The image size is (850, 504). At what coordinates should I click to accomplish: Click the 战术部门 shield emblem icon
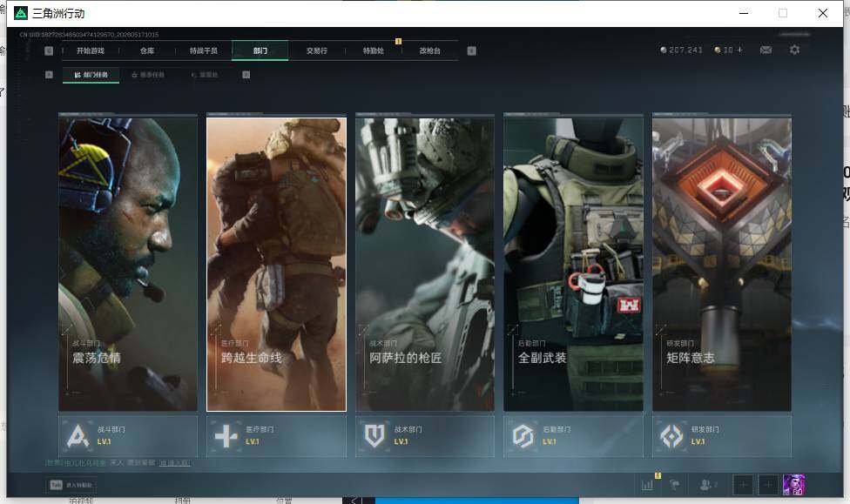[374, 436]
